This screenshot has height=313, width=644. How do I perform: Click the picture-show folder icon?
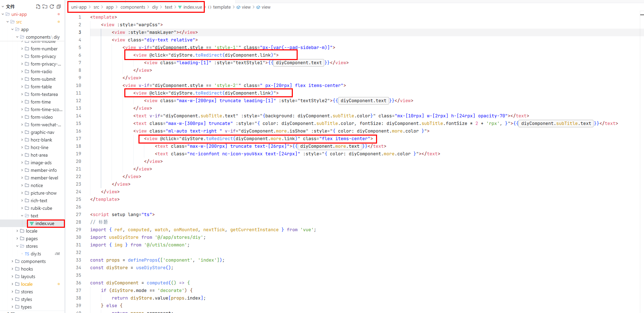[27, 193]
